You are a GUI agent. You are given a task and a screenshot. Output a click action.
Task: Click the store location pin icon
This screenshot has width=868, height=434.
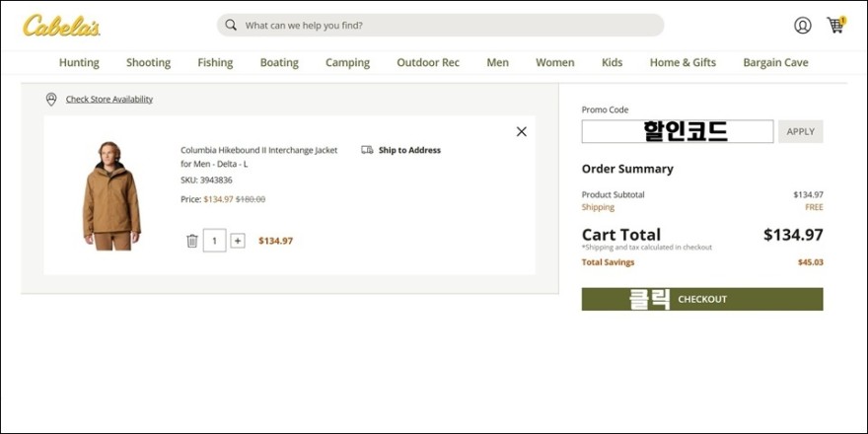pos(51,99)
